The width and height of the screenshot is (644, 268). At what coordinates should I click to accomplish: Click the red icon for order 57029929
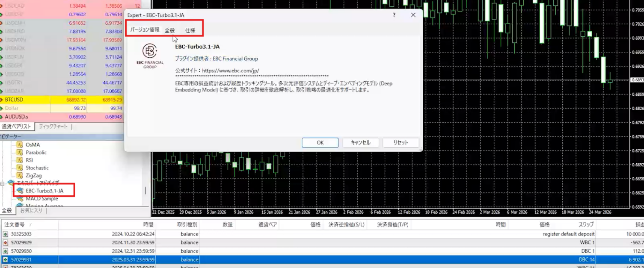[x=6, y=242]
